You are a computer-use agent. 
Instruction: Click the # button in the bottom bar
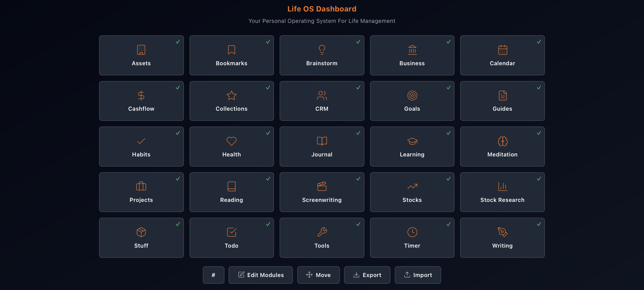click(214, 275)
